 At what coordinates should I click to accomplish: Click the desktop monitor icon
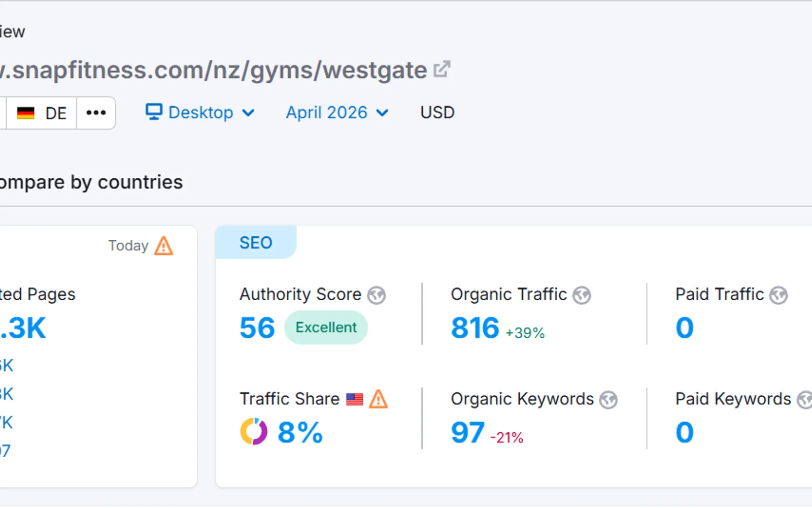[x=154, y=112]
